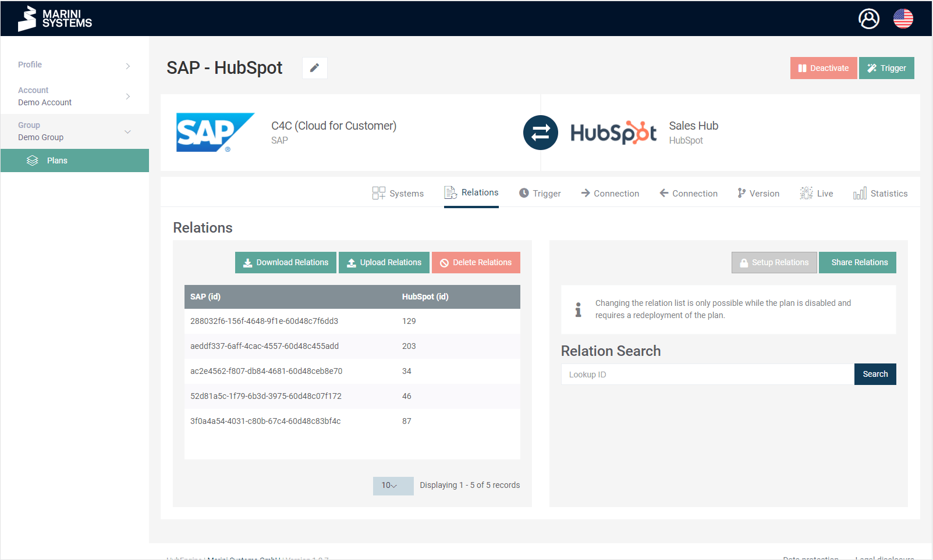Viewport: 933px width, 560px height.
Task: Click the Setup Relations button
Action: pyautogui.click(x=774, y=262)
